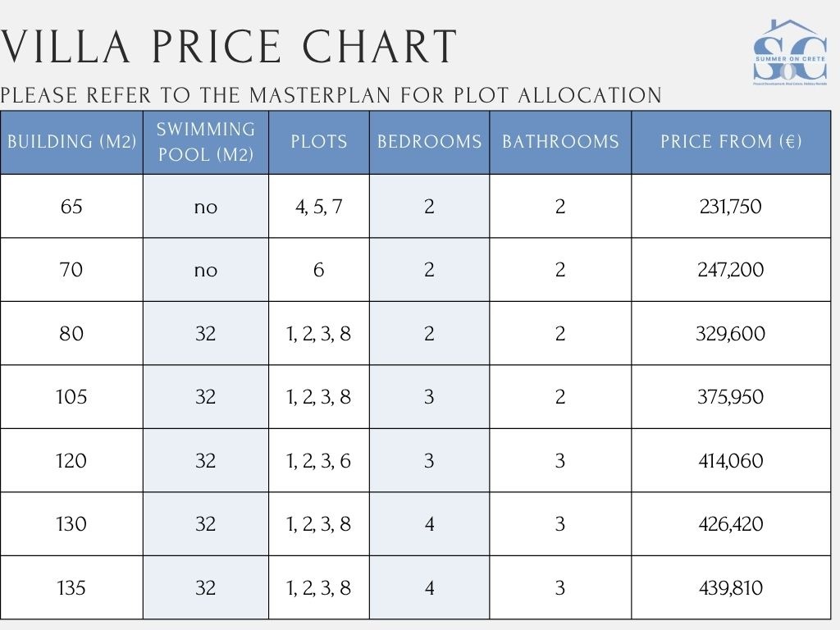840x630 pixels.
Task: Click the Swimming Pool (M2) header
Action: coord(206,141)
